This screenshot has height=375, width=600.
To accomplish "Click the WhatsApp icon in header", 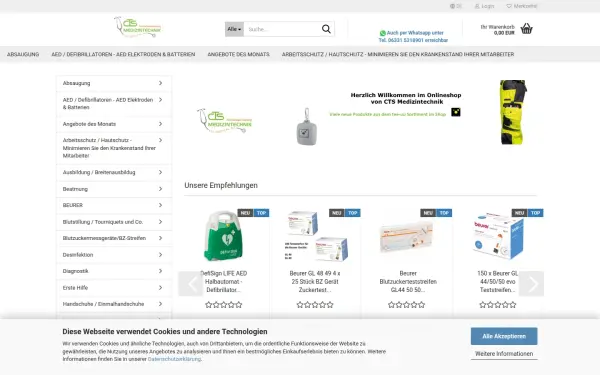I will coord(382,33).
